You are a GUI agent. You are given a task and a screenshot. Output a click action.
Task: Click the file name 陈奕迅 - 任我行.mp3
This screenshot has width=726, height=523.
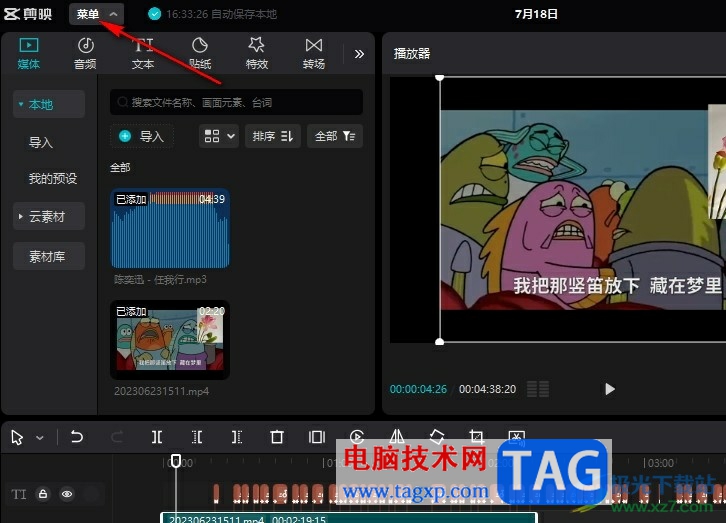(160, 280)
